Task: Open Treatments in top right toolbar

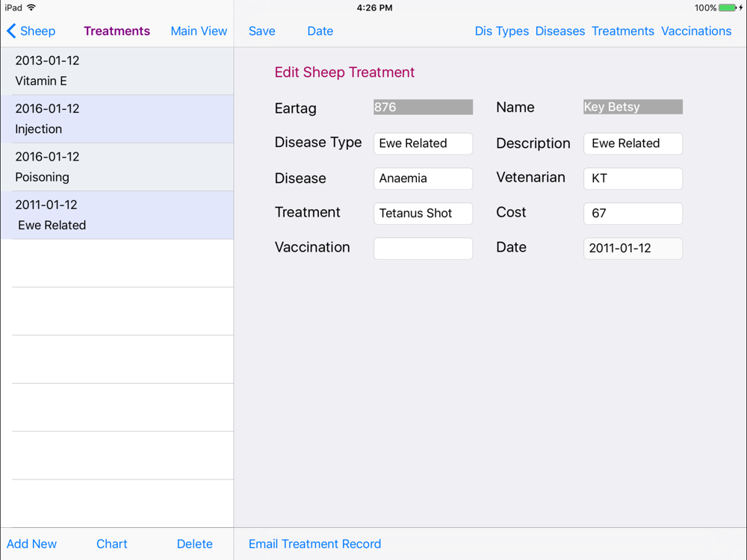Action: pos(623,31)
